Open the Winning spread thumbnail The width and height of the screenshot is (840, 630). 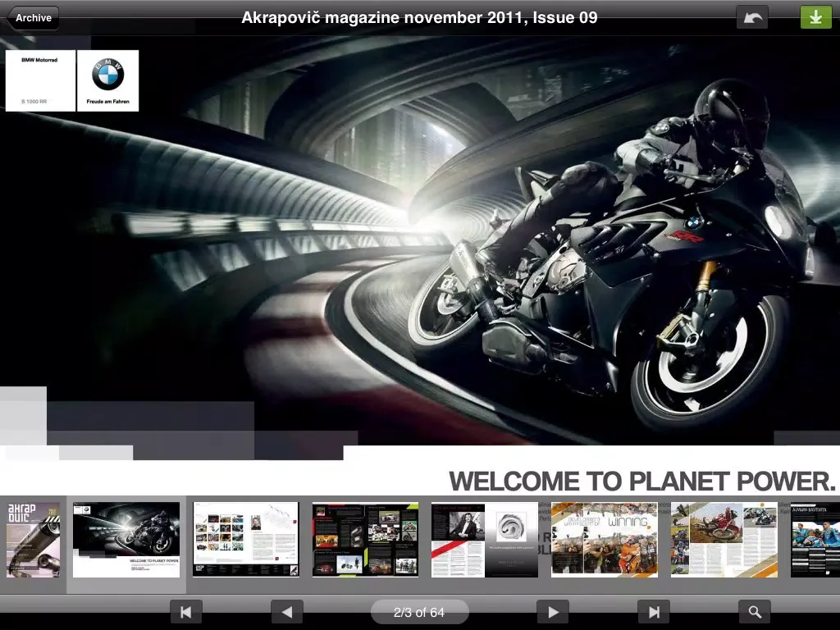pos(605,540)
